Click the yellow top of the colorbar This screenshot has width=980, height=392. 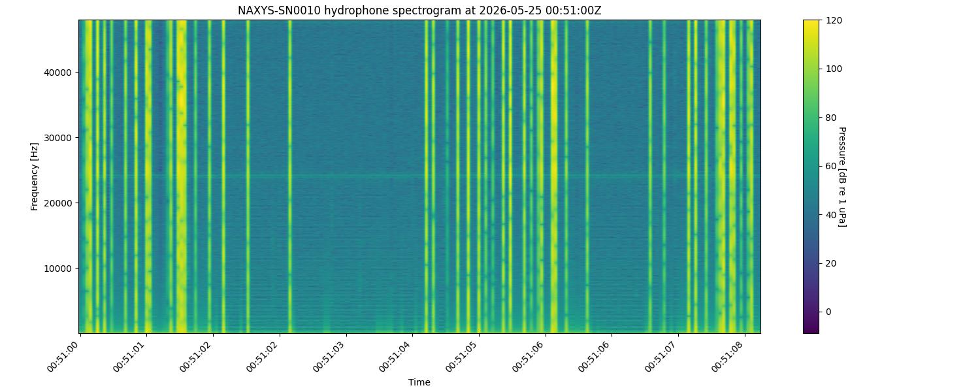coord(811,25)
